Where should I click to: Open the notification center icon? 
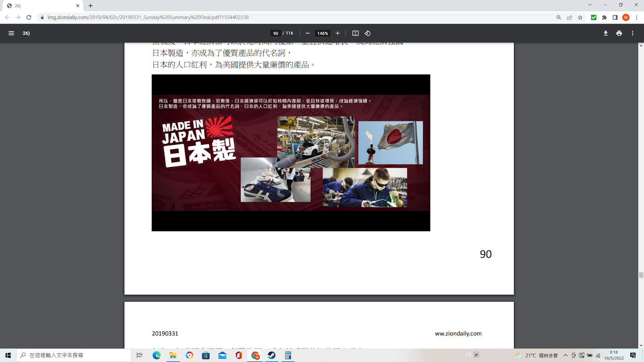pyautogui.click(x=633, y=355)
